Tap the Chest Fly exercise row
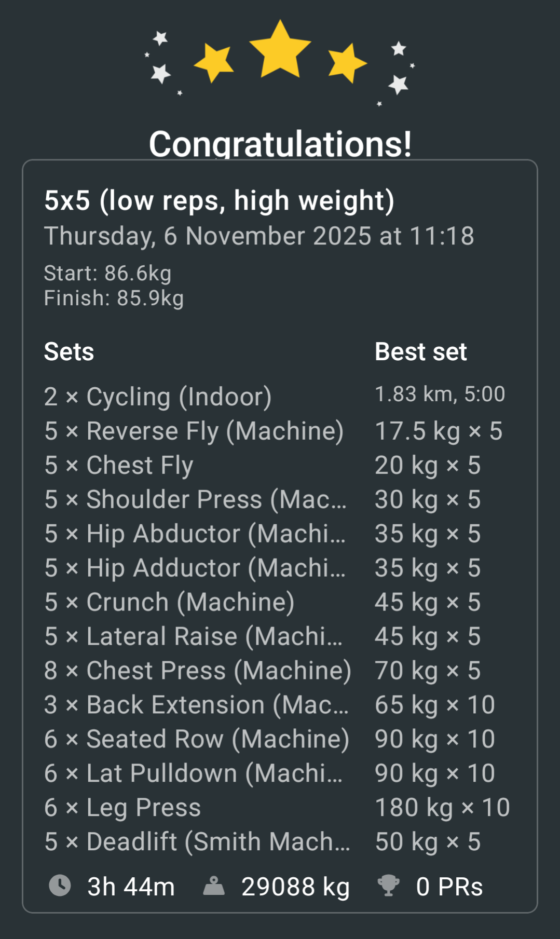 point(119,465)
